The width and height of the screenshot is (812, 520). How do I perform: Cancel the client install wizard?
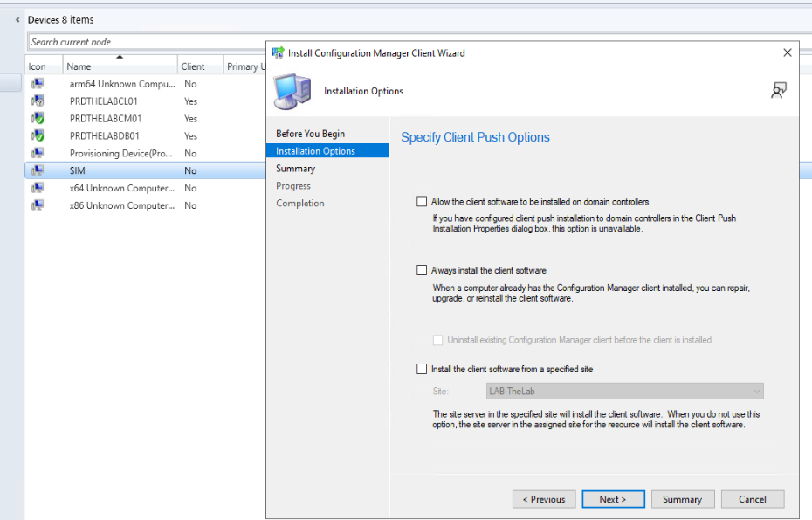coord(753,499)
